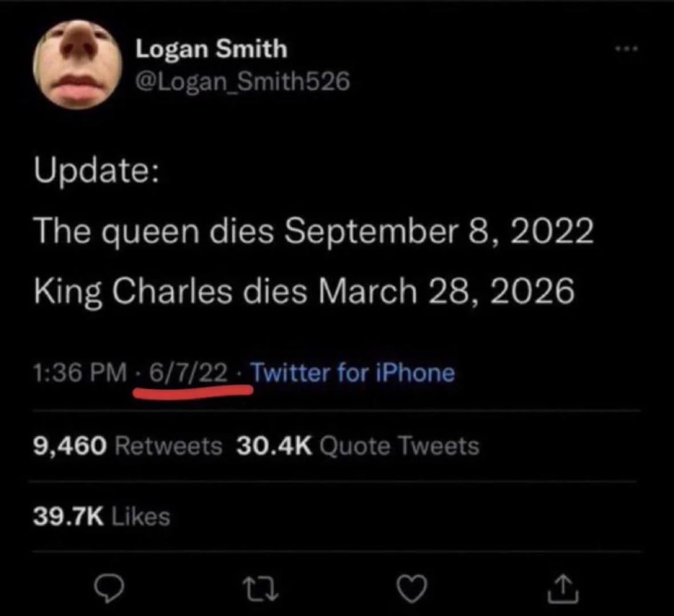Image resolution: width=674 pixels, height=616 pixels.
Task: Select the 6/7/22 post date
Action: [x=188, y=373]
